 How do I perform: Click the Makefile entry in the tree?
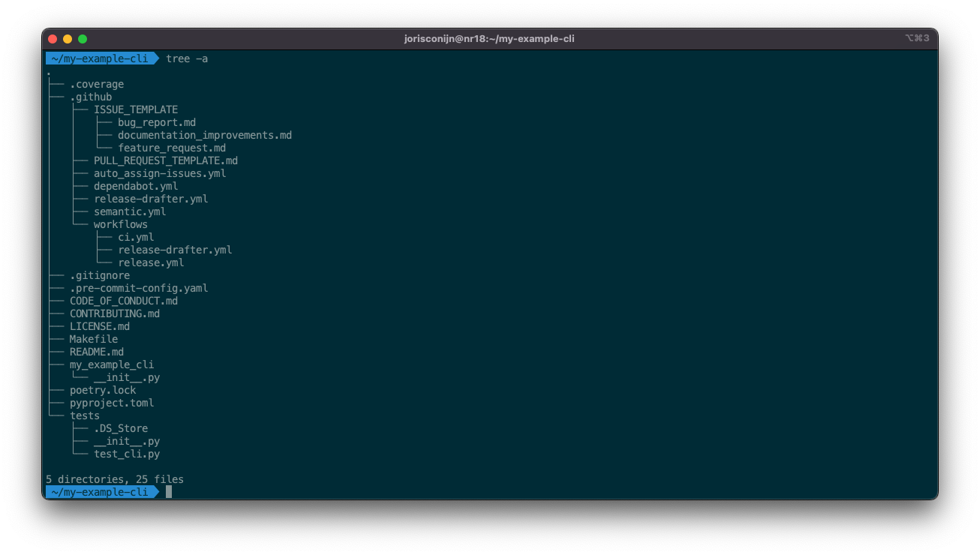point(93,338)
